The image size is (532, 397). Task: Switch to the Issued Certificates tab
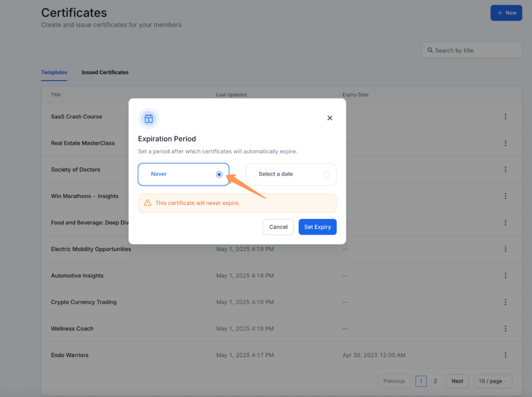click(105, 72)
